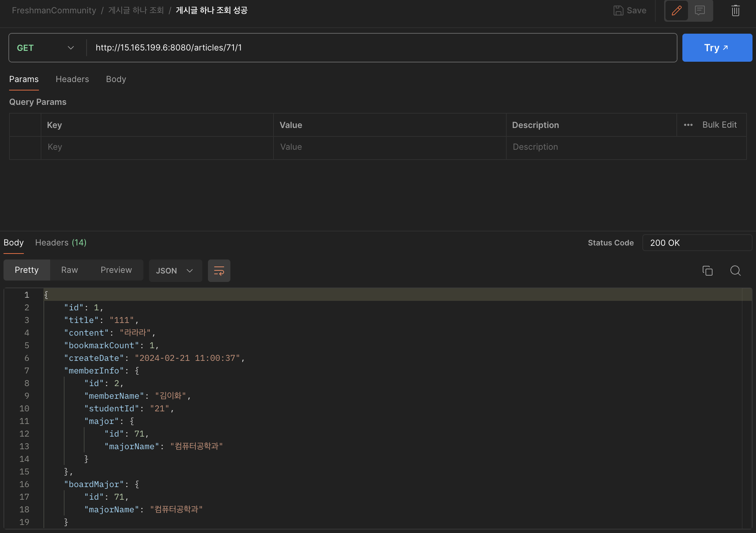
Task: Expand the JSON format dropdown
Action: tap(175, 271)
